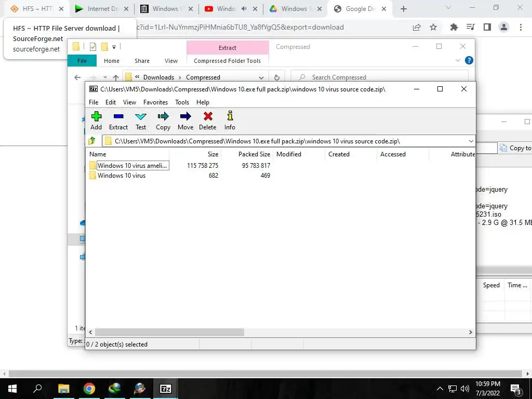The height and width of the screenshot is (399, 532).
Task: Sort 7-Zip list by Size column
Action: 212,154
